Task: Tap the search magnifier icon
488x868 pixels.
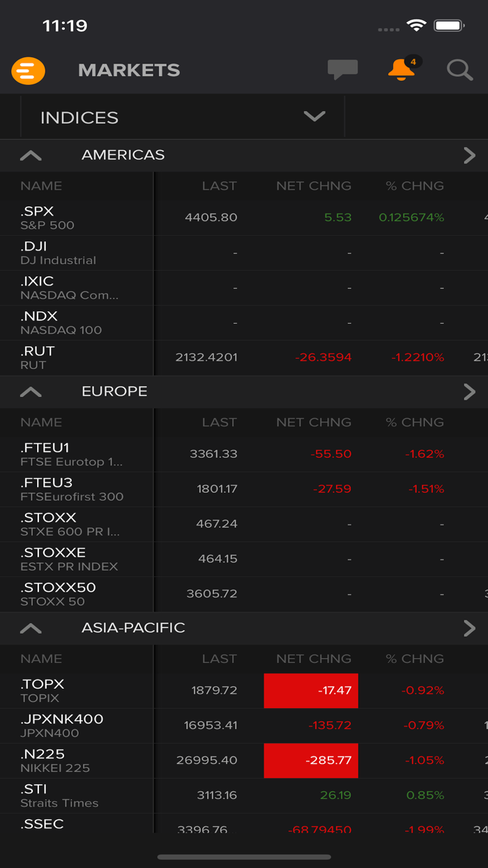Action: point(459,70)
